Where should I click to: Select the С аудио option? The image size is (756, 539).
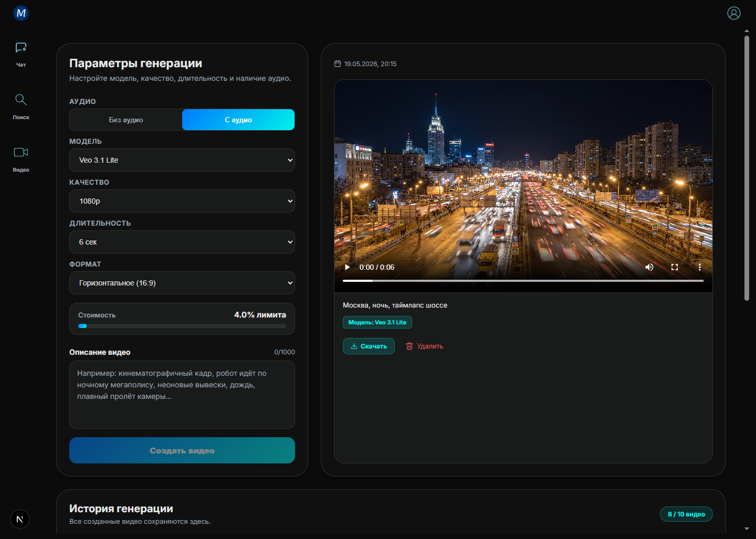click(238, 120)
